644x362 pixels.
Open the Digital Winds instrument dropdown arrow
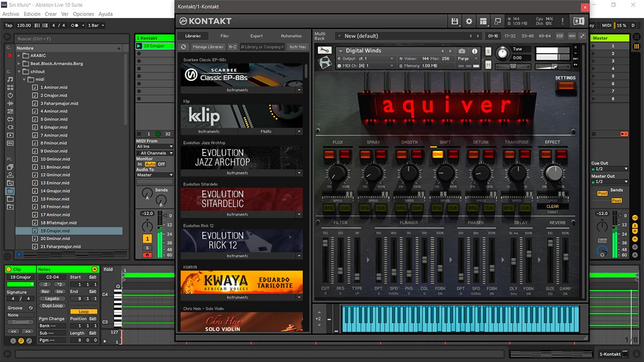341,51
